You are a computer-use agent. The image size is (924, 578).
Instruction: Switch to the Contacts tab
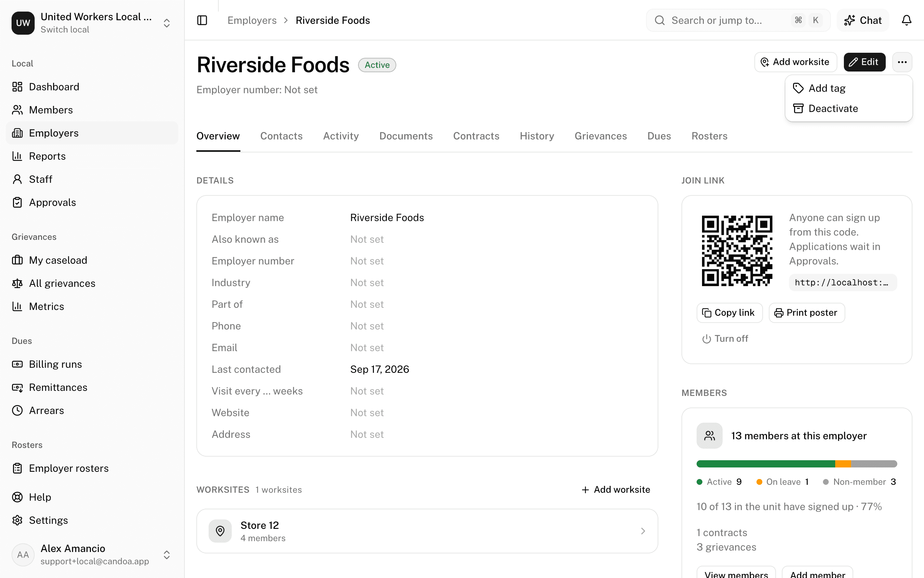(282, 136)
